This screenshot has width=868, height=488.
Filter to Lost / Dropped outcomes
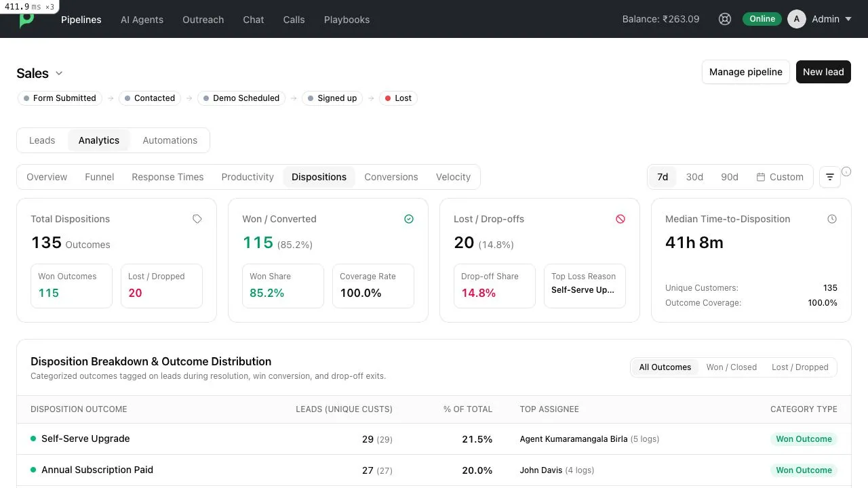click(800, 367)
